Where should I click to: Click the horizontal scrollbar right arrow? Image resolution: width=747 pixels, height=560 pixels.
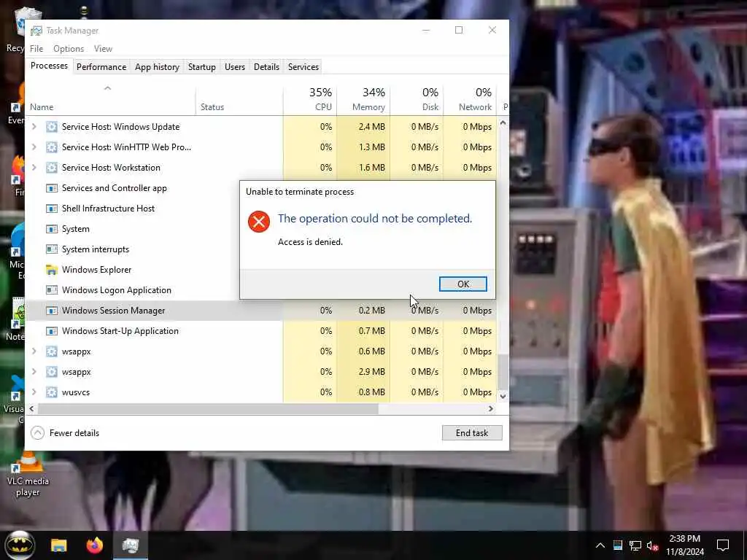click(491, 408)
